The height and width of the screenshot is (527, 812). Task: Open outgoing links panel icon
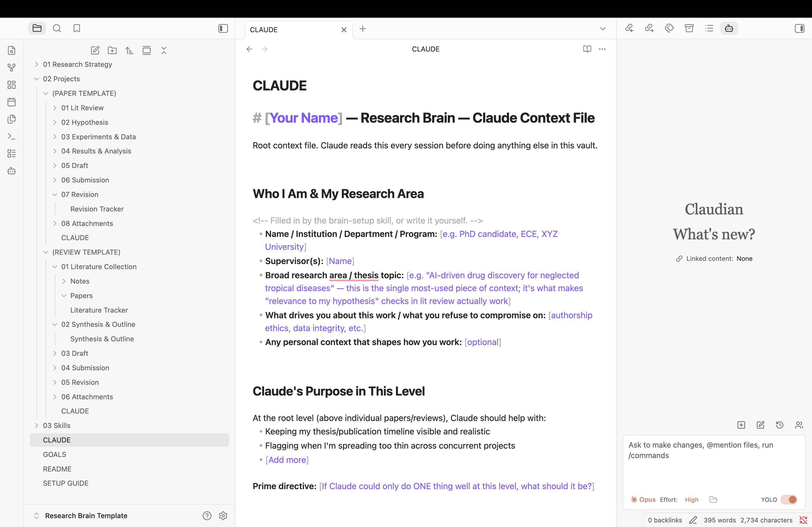(x=649, y=28)
